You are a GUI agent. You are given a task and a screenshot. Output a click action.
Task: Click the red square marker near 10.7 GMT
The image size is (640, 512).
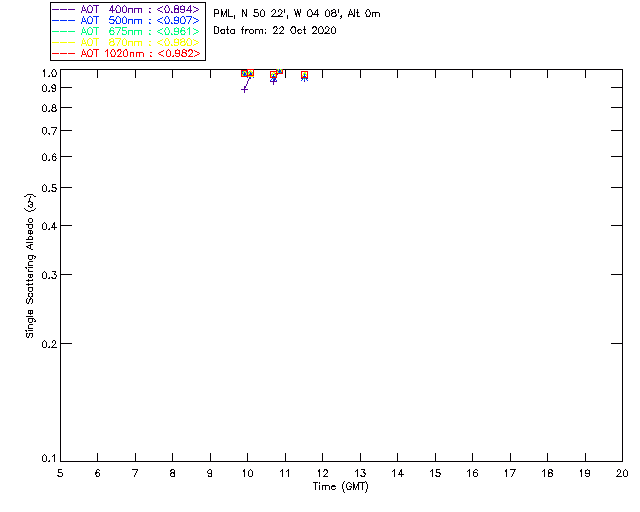click(273, 75)
